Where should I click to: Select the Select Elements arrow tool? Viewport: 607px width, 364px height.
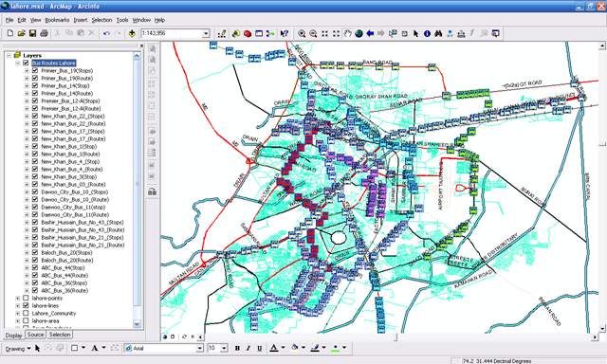point(415,34)
